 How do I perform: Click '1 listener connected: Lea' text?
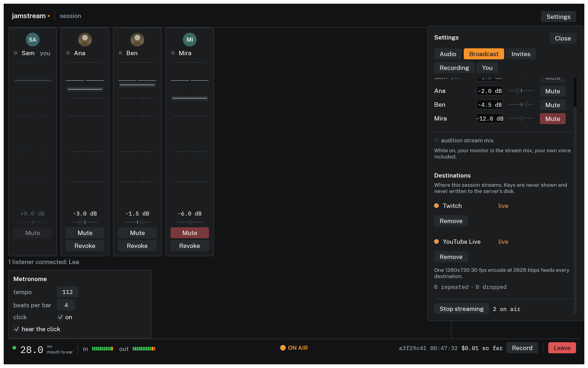pos(44,262)
